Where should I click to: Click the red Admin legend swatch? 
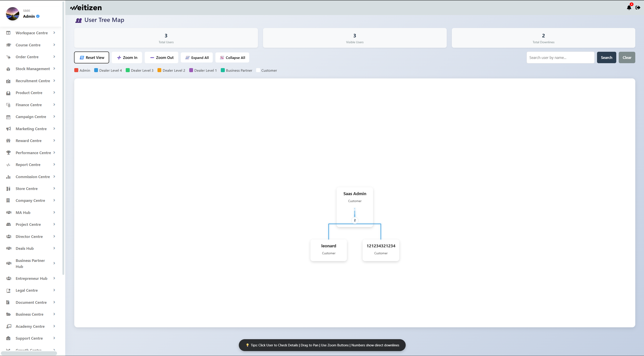(76, 70)
